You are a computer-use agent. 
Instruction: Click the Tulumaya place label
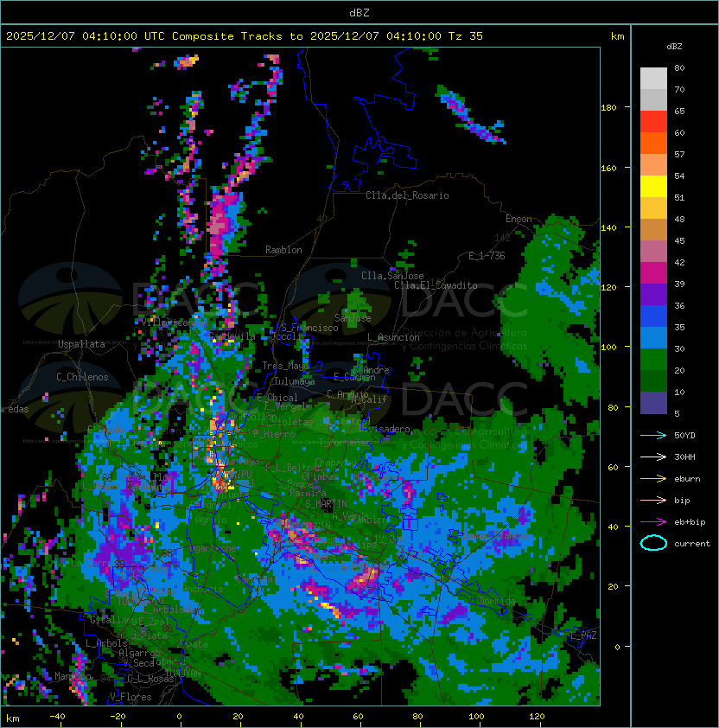click(x=295, y=381)
